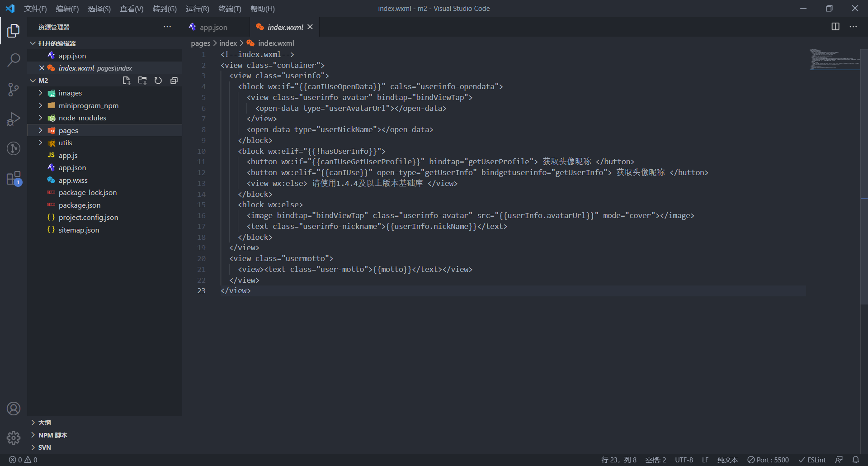Open the Explorer view in activity bar

(14, 31)
